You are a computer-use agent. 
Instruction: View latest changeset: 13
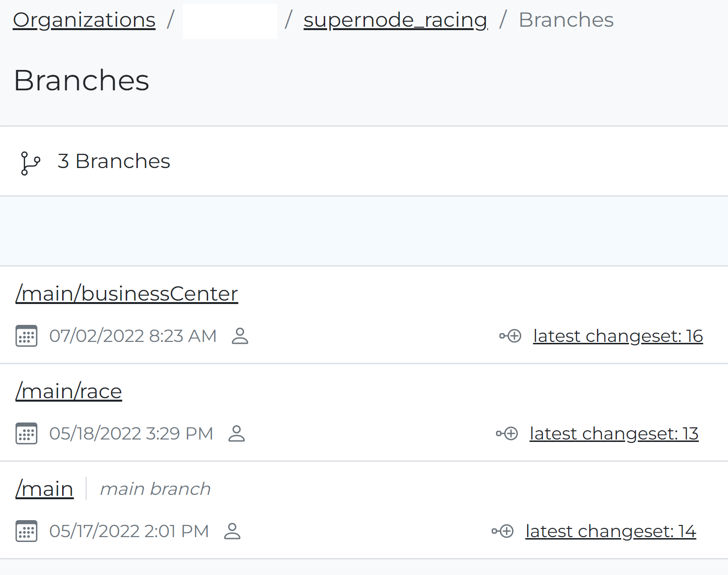click(x=614, y=434)
